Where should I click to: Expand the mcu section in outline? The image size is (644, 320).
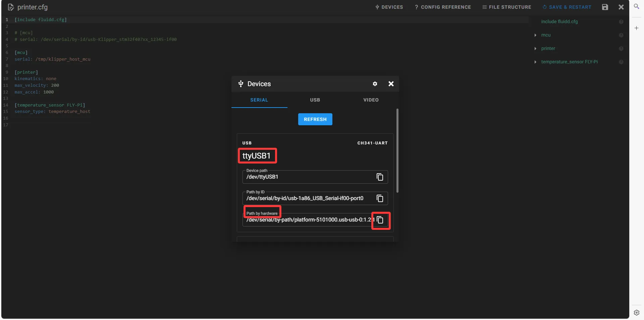point(535,35)
